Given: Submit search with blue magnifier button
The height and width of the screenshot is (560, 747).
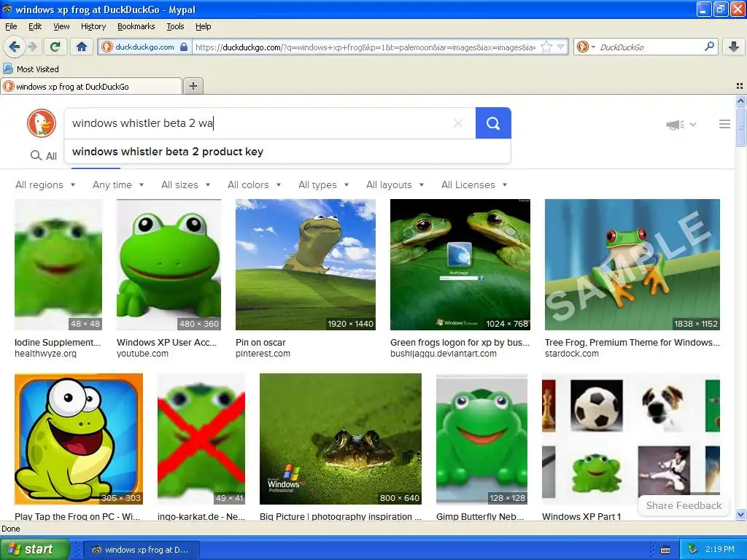Looking at the screenshot, I should [x=493, y=123].
